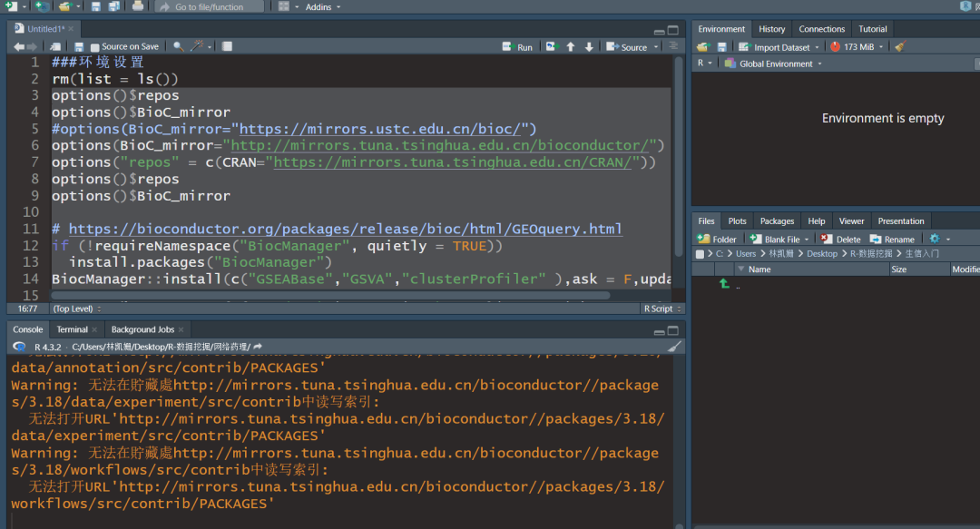Switch to the Plots tab

tap(738, 221)
